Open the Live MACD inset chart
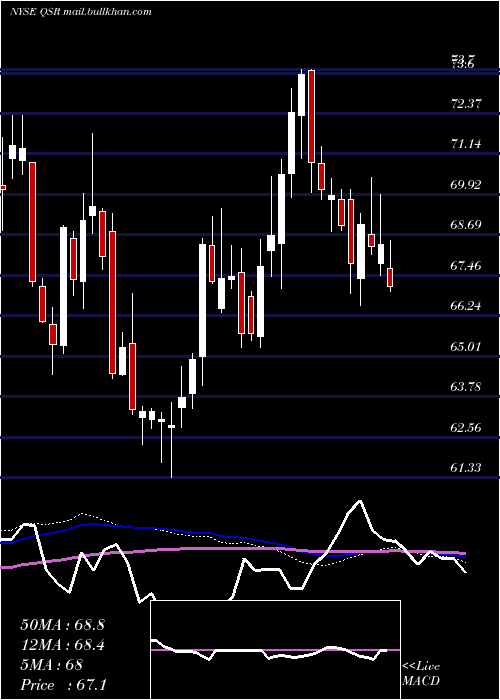The image size is (500, 700). pyautogui.click(x=275, y=650)
